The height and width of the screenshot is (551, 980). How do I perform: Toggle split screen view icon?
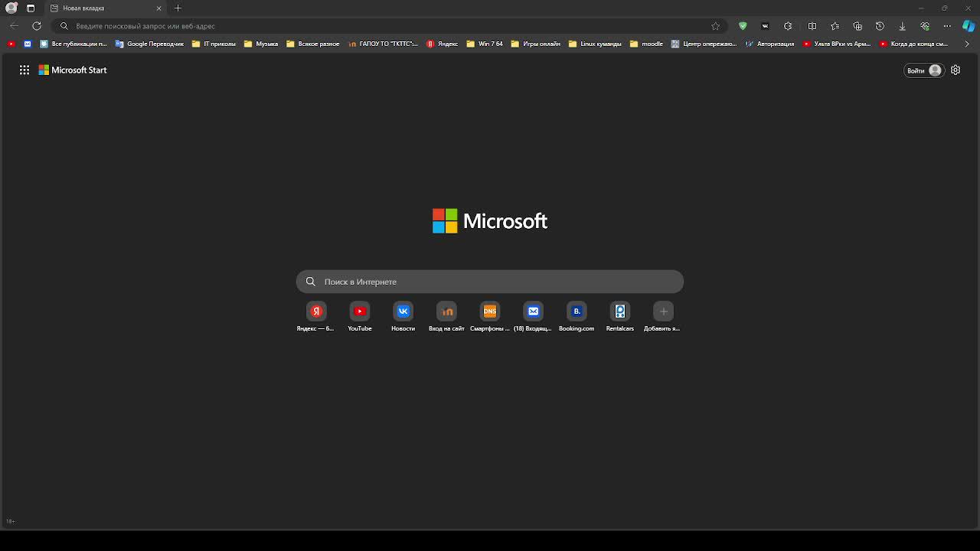click(812, 26)
